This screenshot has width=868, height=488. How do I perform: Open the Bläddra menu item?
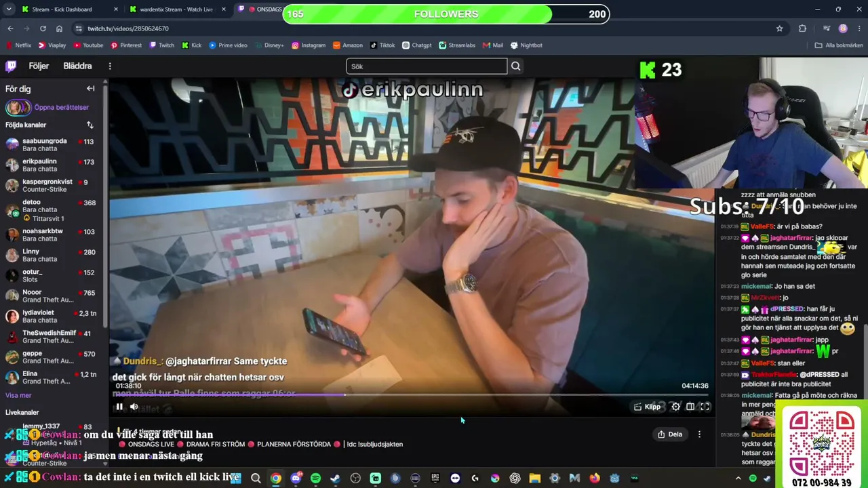point(77,66)
